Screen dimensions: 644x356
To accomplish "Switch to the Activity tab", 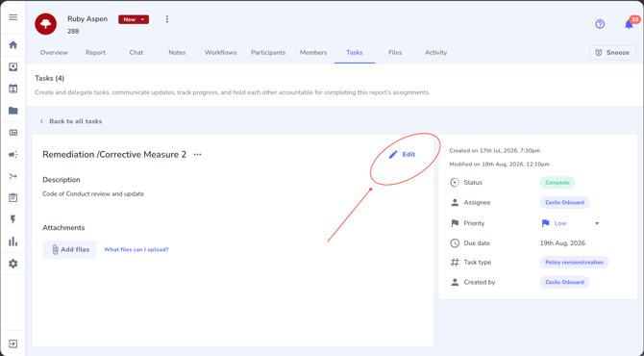I will coord(435,53).
